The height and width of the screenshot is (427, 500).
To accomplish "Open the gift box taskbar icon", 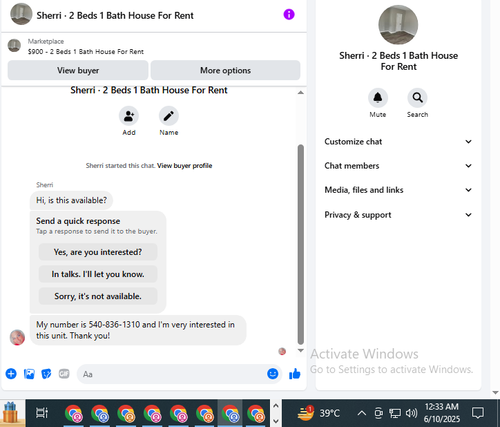I will pyautogui.click(x=11, y=413).
